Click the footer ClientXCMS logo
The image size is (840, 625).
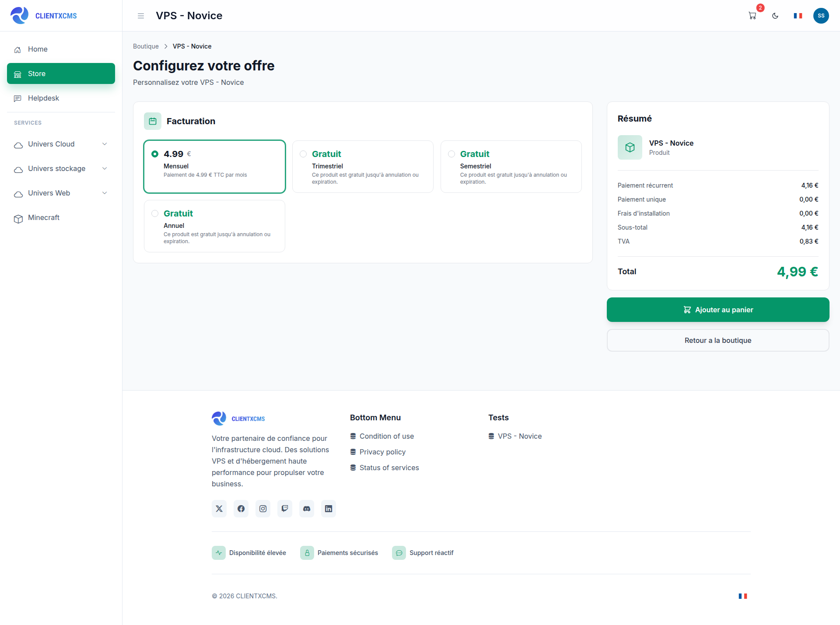coord(238,419)
